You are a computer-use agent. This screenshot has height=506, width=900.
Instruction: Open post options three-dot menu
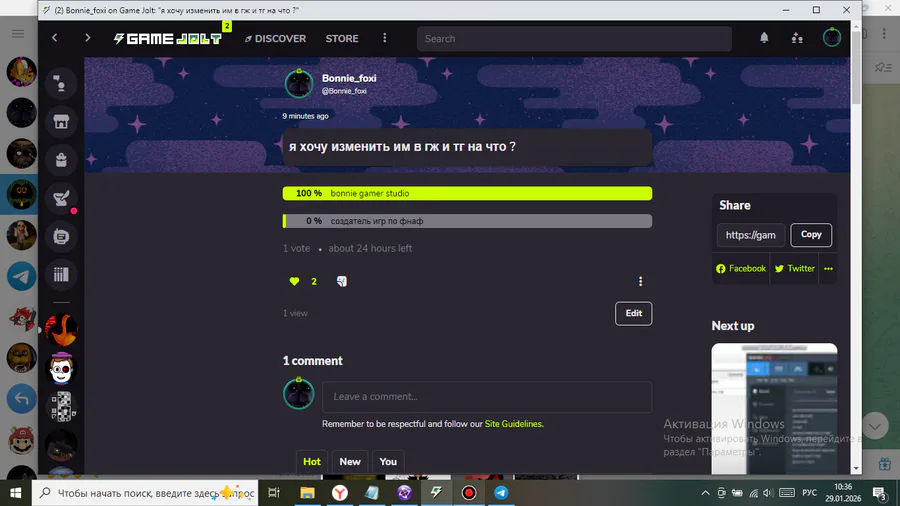coord(641,281)
